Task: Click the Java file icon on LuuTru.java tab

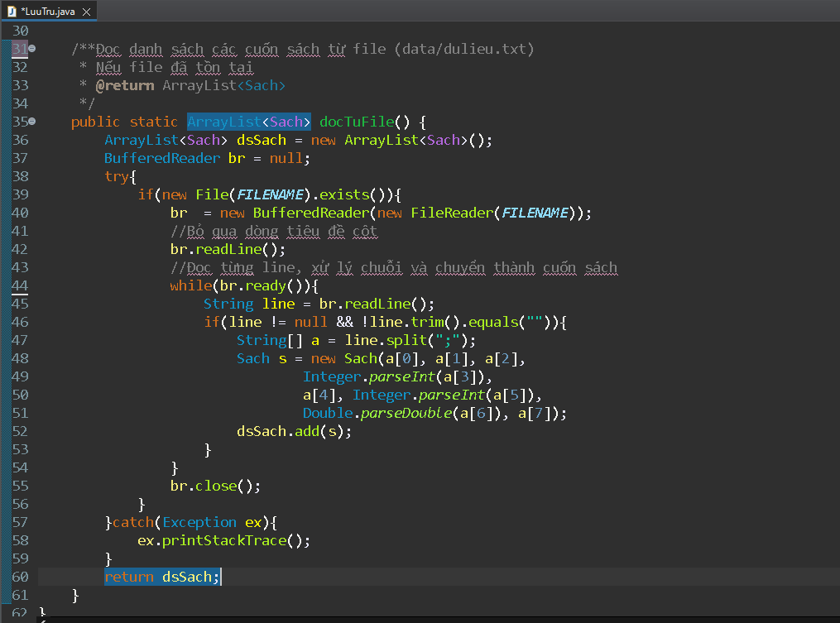Action: point(12,11)
